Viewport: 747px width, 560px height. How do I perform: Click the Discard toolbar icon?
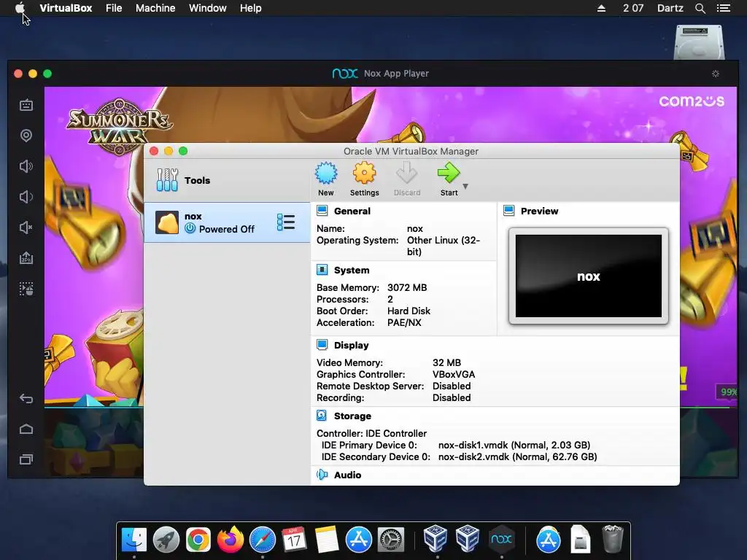pos(407,174)
